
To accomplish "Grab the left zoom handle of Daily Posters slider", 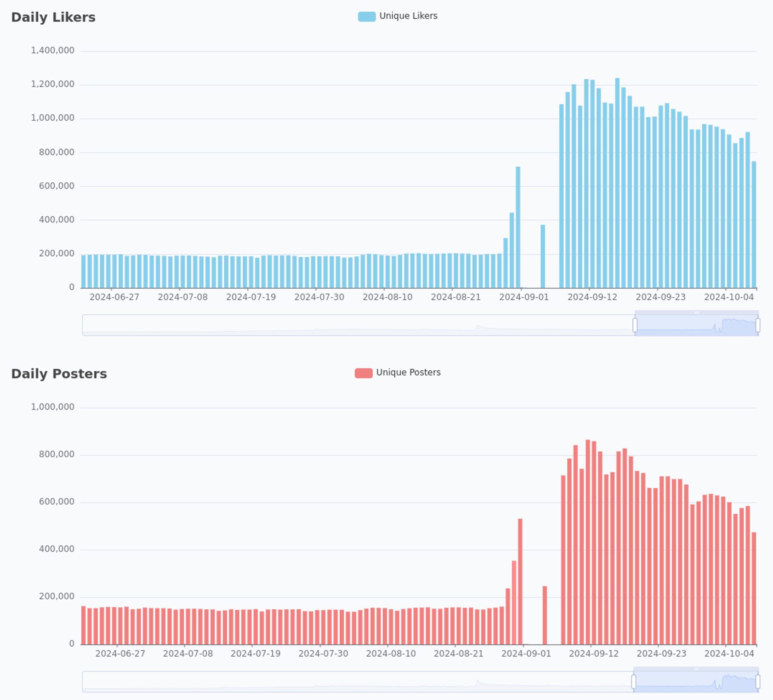I will click(x=633, y=681).
